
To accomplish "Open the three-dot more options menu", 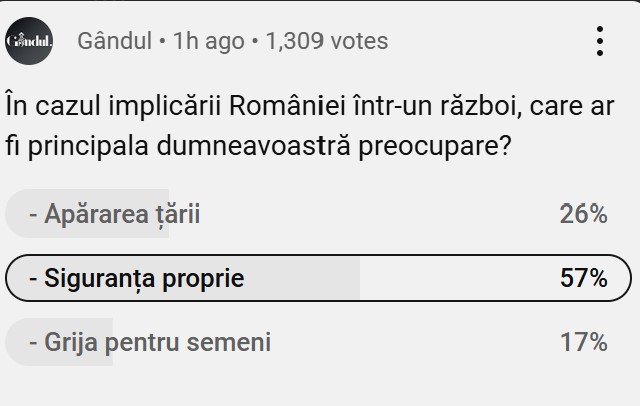I will 600,41.
